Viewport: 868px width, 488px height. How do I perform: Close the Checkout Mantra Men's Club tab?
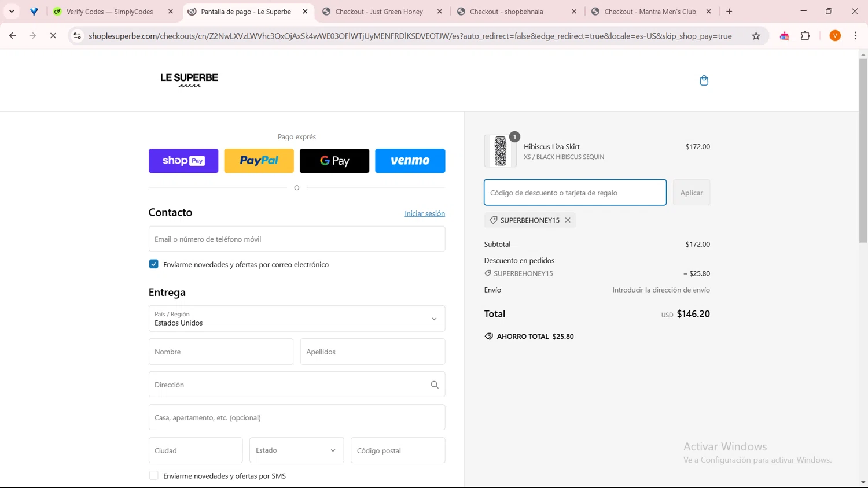(x=708, y=12)
